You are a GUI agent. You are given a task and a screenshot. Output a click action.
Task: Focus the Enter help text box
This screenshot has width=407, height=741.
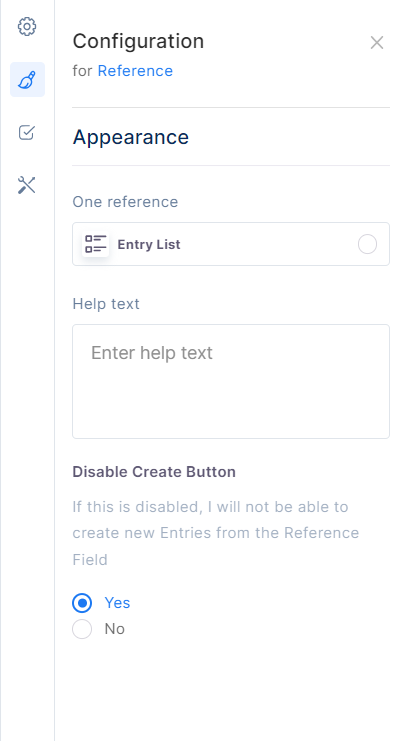pos(231,381)
